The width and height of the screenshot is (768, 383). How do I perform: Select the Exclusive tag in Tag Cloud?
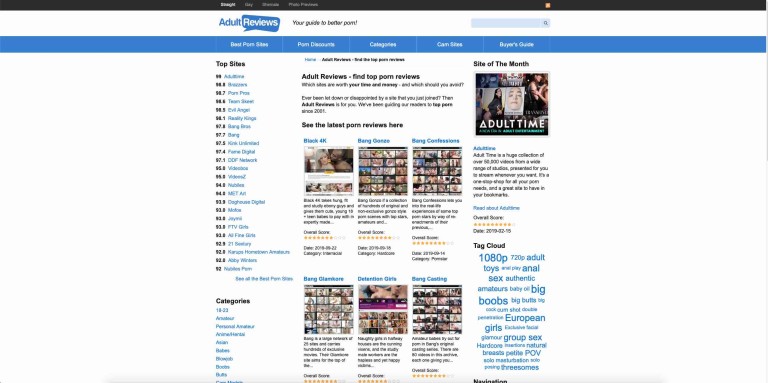pyautogui.click(x=515, y=327)
